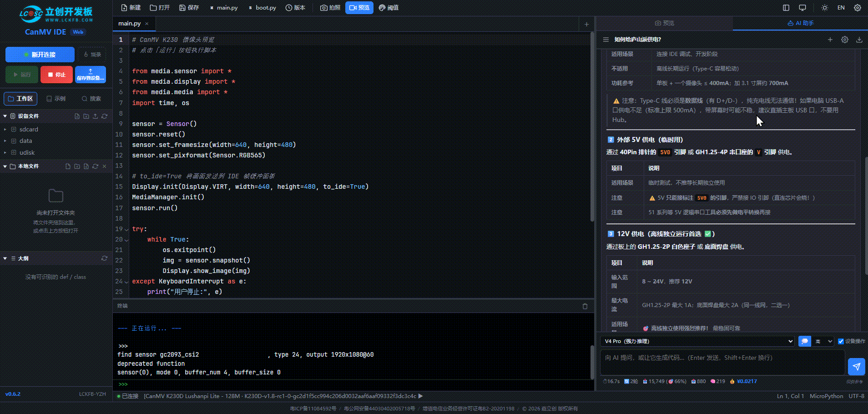Click the AI prompt input field
The width and height of the screenshot is (868, 414).
coord(723,363)
